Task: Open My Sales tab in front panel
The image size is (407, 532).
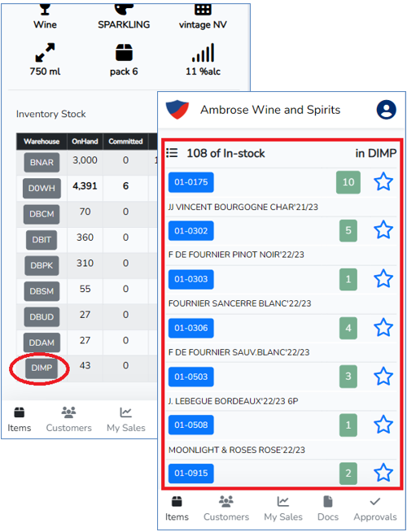Action: click(x=283, y=508)
